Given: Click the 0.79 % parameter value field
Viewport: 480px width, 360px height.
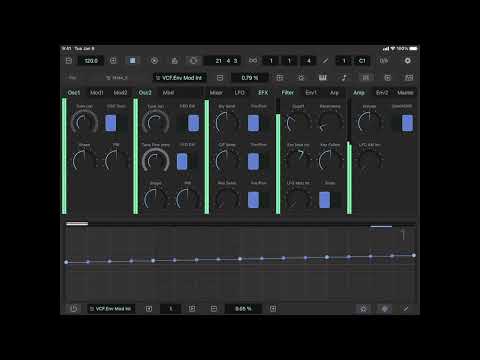Looking at the screenshot, I should tap(250, 78).
